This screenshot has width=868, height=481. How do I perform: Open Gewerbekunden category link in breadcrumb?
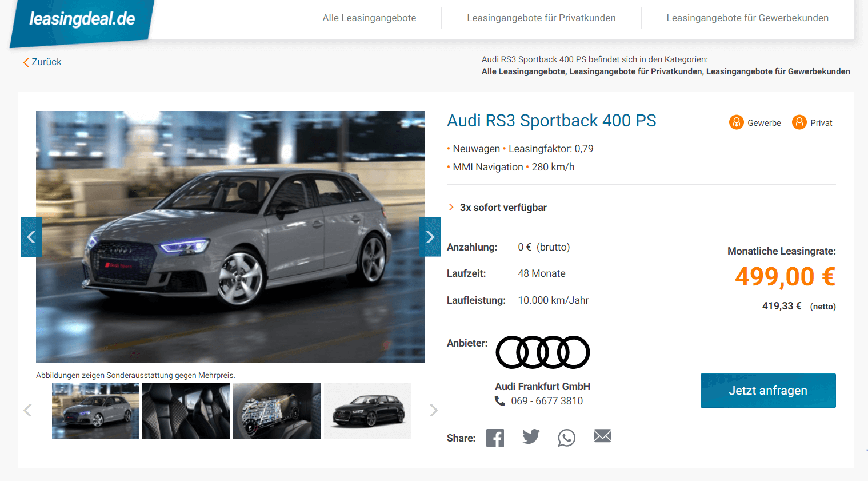pos(778,71)
